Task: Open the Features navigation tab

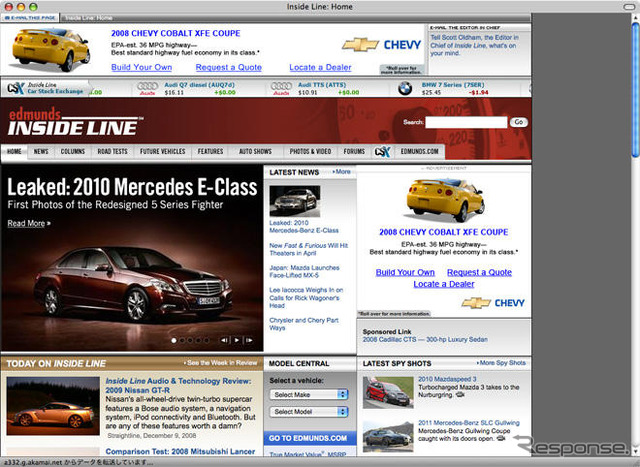Action: pos(210,151)
